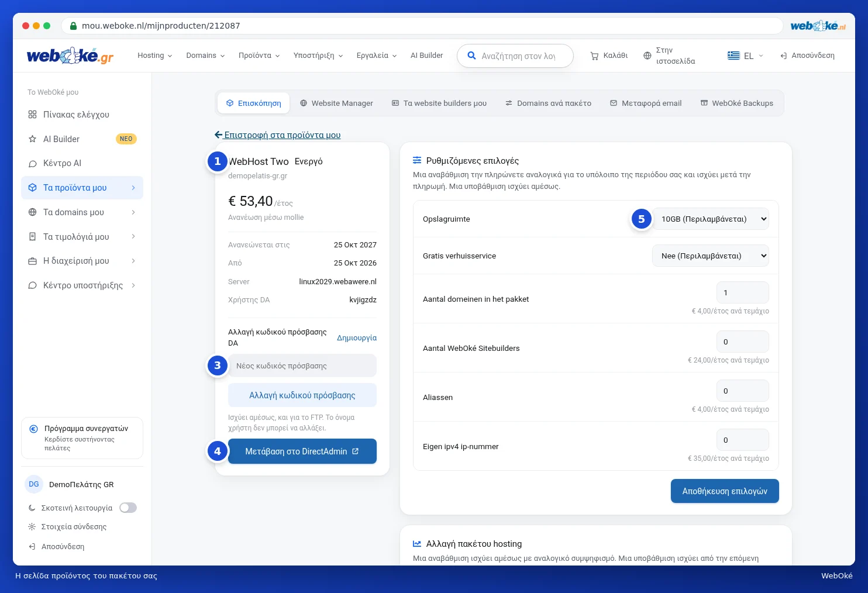Open the Υποστήριξη menu in the header
Screen dimensions: 868x593
pos(318,56)
